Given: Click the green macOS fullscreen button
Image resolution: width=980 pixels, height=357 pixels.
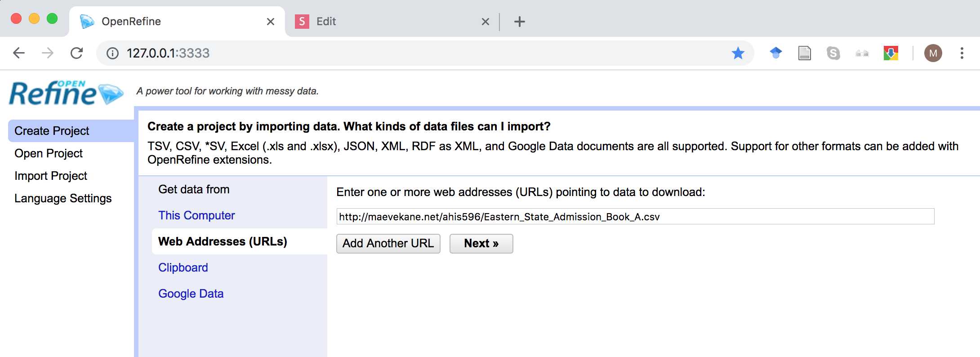Looking at the screenshot, I should pos(52,18).
